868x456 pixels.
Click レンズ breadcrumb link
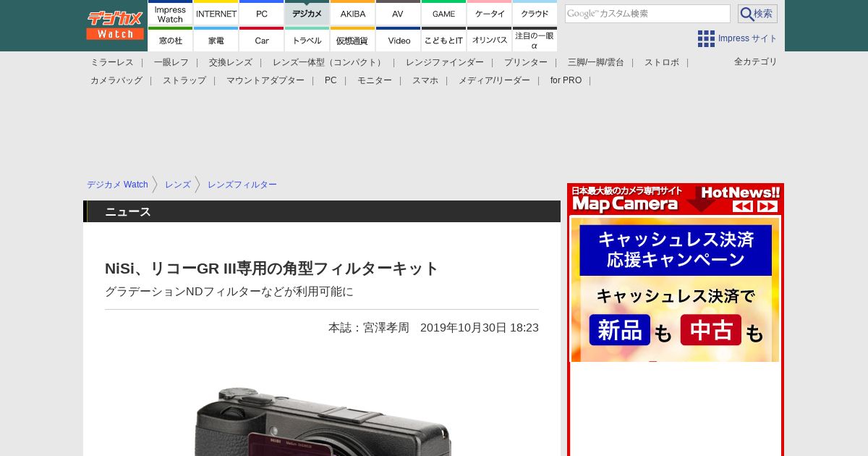178,185
